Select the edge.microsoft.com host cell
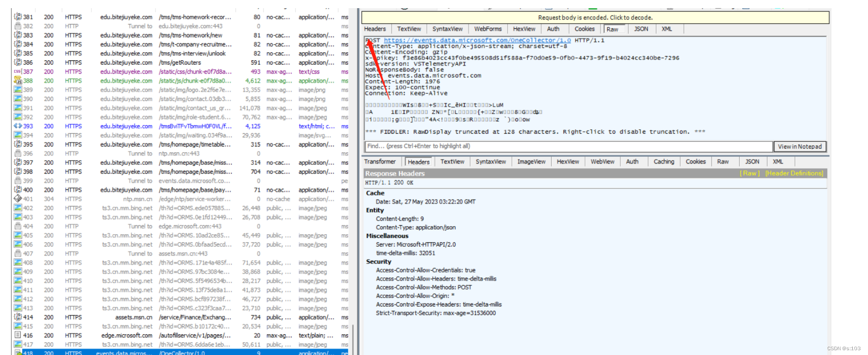Viewport: 868px width, 355px height. point(127,335)
